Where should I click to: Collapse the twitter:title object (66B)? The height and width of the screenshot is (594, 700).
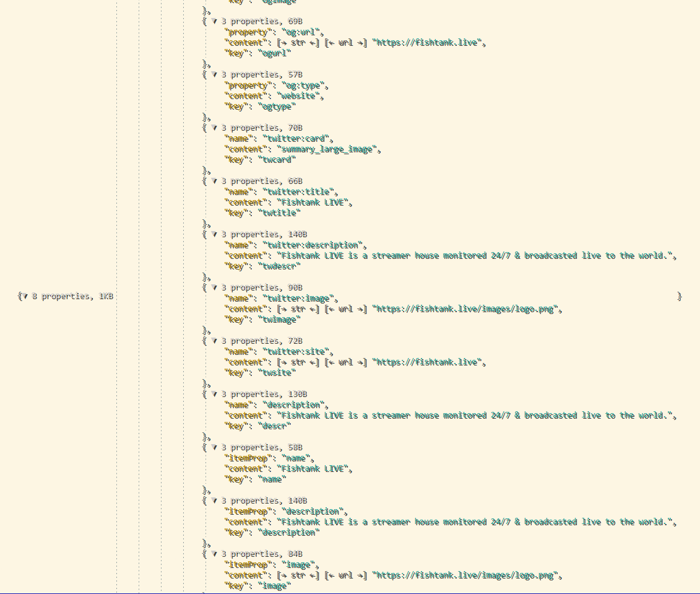point(214,181)
